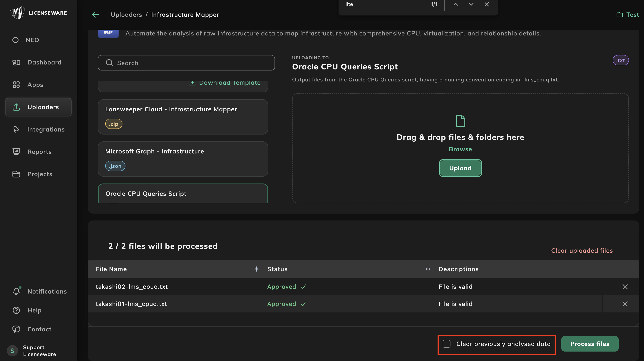This screenshot has height=361, width=644.
Task: Click Approved status for takashi02 file
Action: pyautogui.click(x=287, y=286)
